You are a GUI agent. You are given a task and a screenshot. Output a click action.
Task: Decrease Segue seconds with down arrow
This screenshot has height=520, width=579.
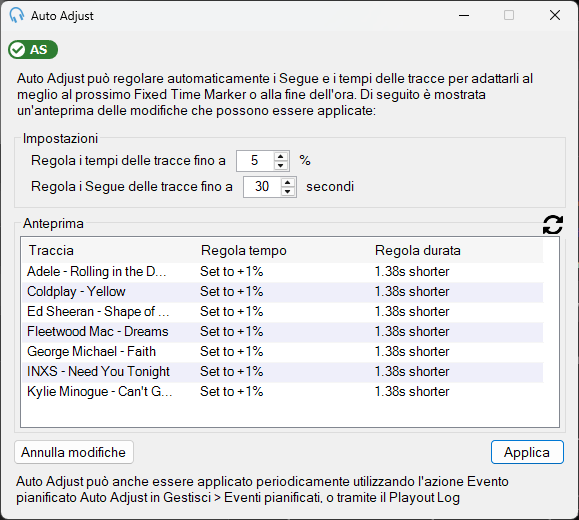(288, 191)
